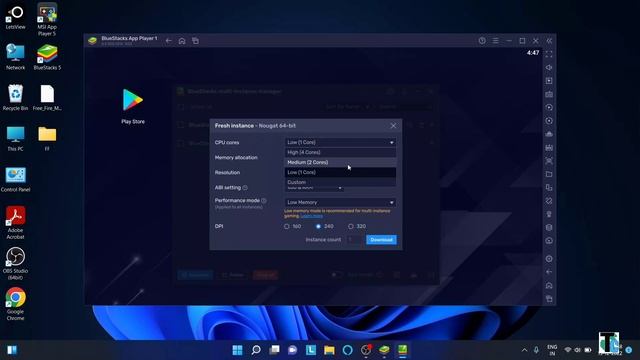
Task: Select OBS Studio desktop icon
Action: pos(16,263)
